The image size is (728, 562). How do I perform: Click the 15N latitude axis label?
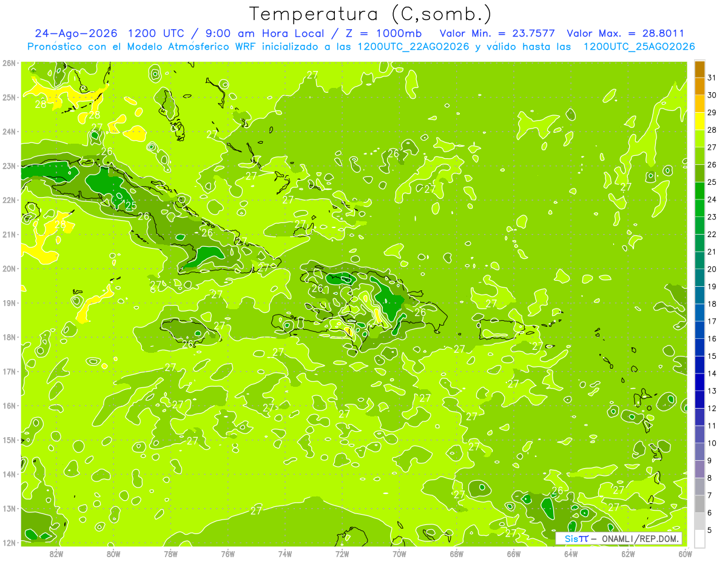click(x=9, y=440)
